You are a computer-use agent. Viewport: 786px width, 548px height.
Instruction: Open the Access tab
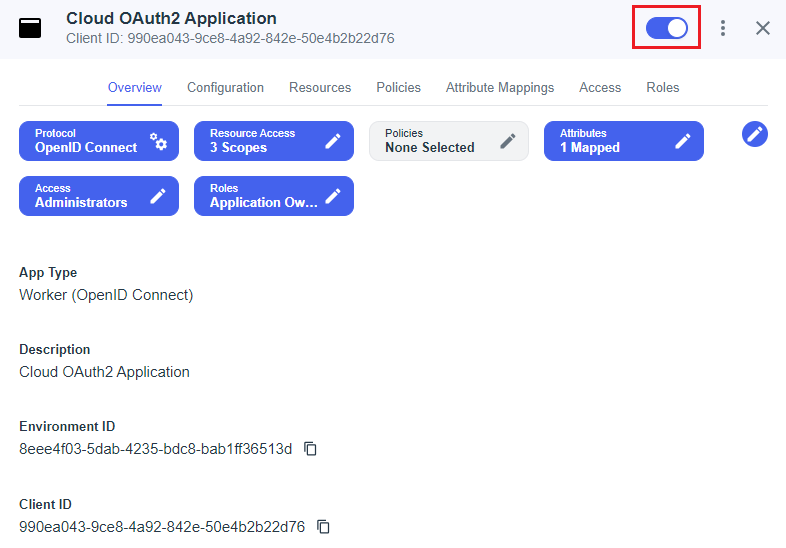click(x=600, y=88)
